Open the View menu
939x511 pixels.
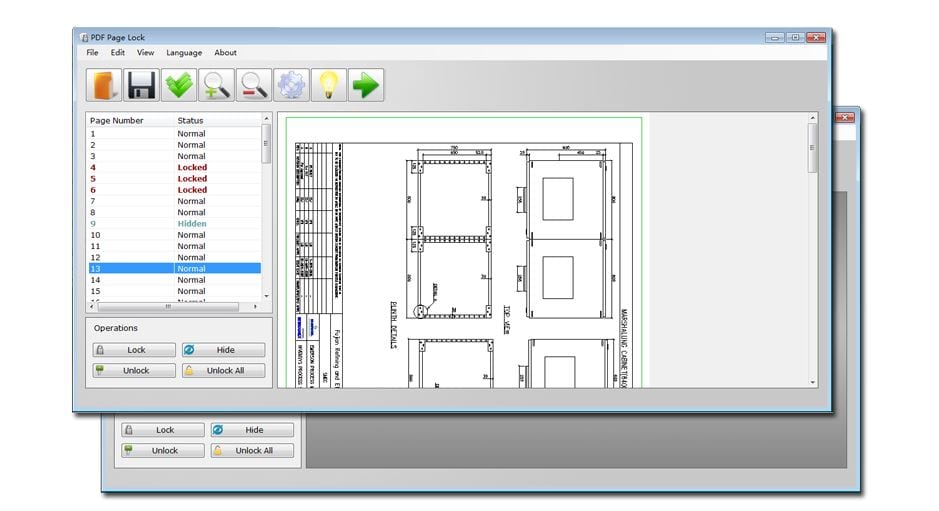(x=146, y=53)
